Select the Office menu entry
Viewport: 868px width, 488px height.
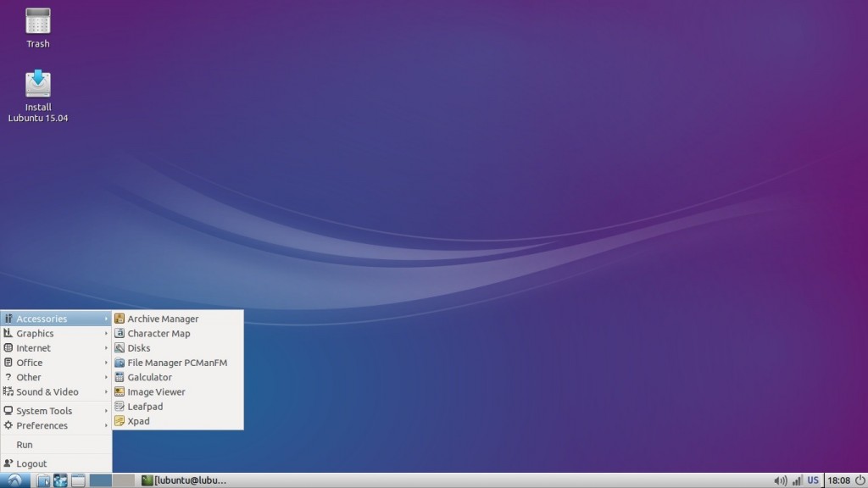[x=30, y=363]
